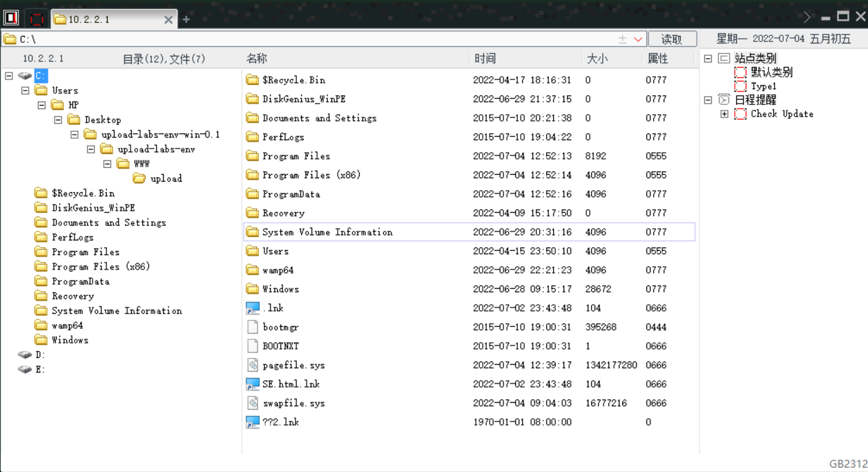Sort by 时间 column header
This screenshot has width=868, height=472.
[485, 59]
